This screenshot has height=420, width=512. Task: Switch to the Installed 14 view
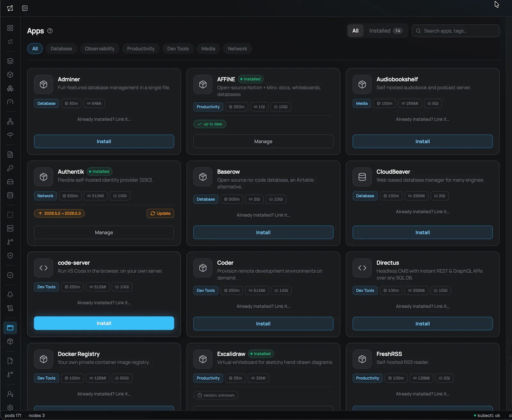[386, 31]
